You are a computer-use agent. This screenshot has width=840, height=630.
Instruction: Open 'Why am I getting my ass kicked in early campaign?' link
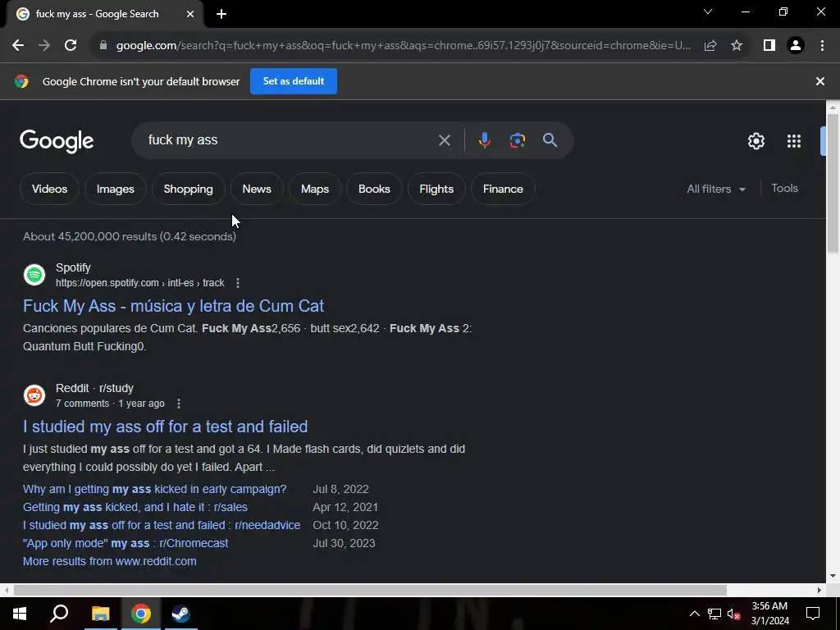154,489
